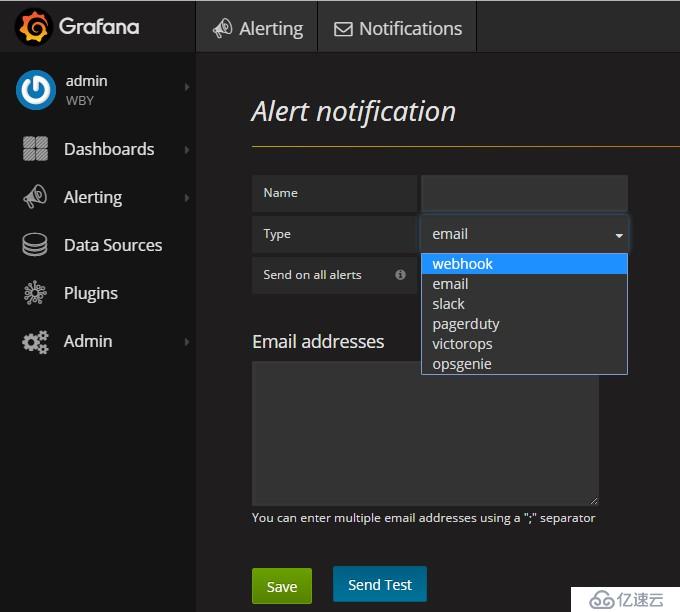Click the megaphone icon in the top Alerting tab

point(222,28)
